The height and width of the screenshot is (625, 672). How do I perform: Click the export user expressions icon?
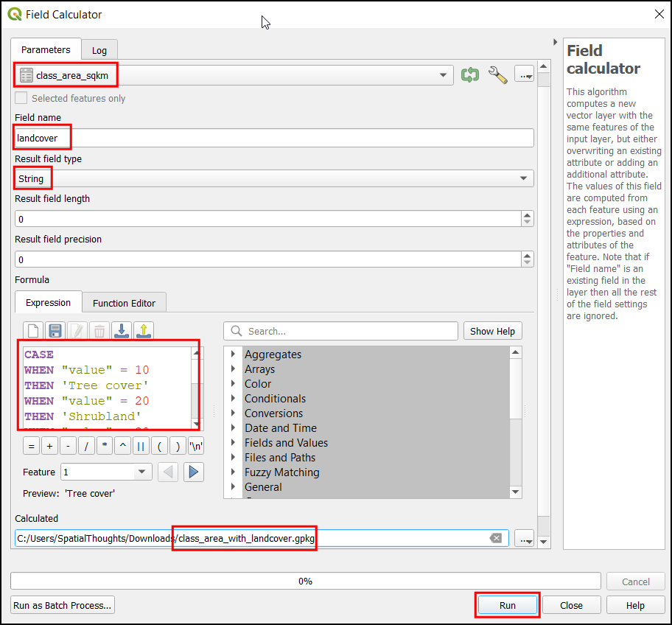(x=144, y=331)
